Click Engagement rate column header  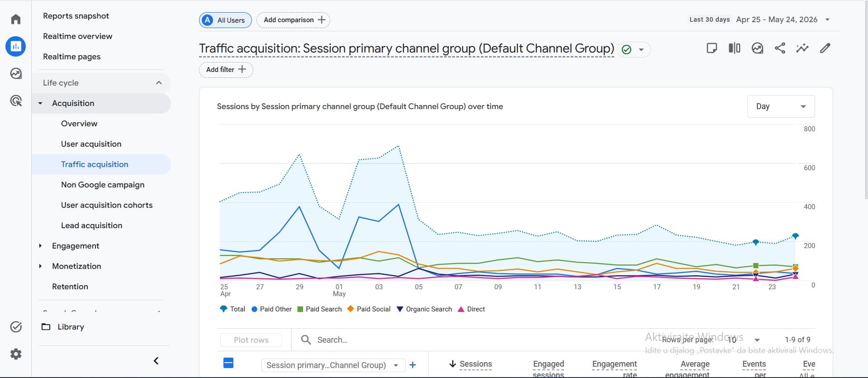pos(614,369)
